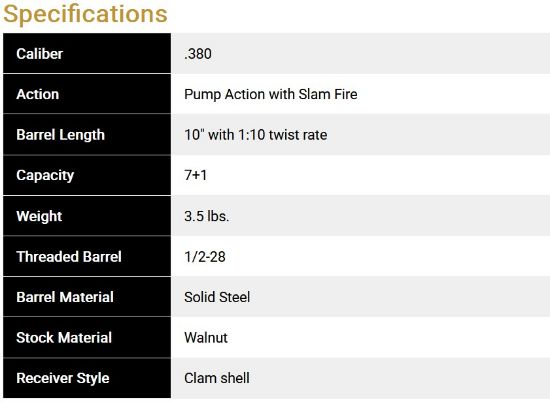Select the Action row label
The height and width of the screenshot is (402, 550).
coord(87,94)
